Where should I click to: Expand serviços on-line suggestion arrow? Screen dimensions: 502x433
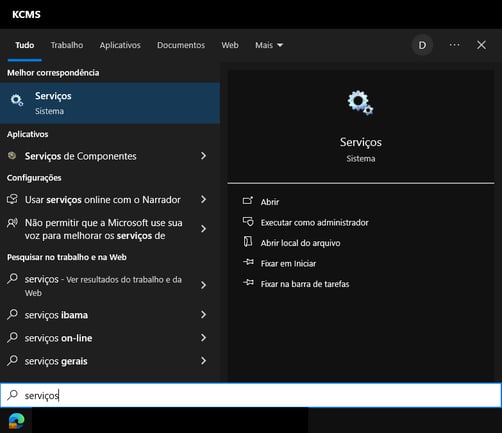tap(203, 338)
